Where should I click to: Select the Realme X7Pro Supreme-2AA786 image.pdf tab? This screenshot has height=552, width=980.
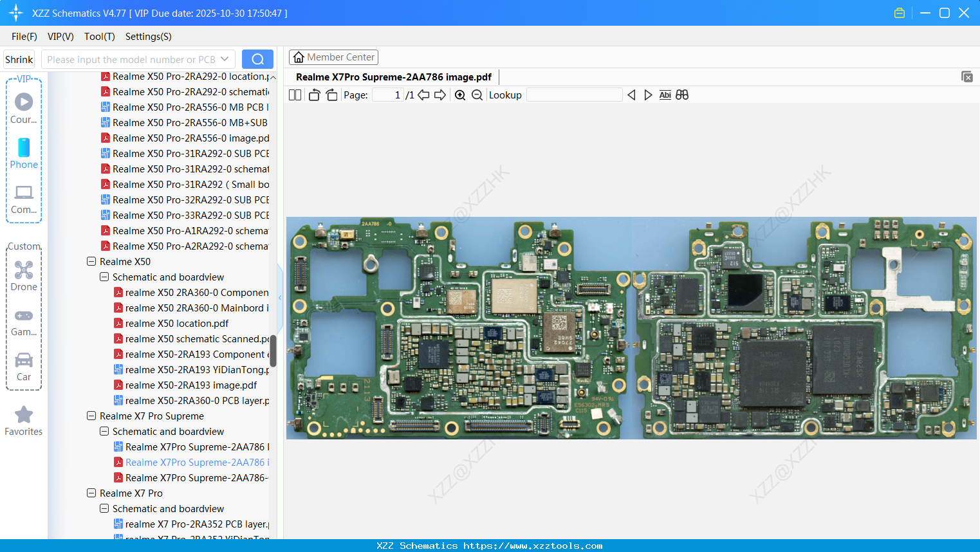click(394, 77)
